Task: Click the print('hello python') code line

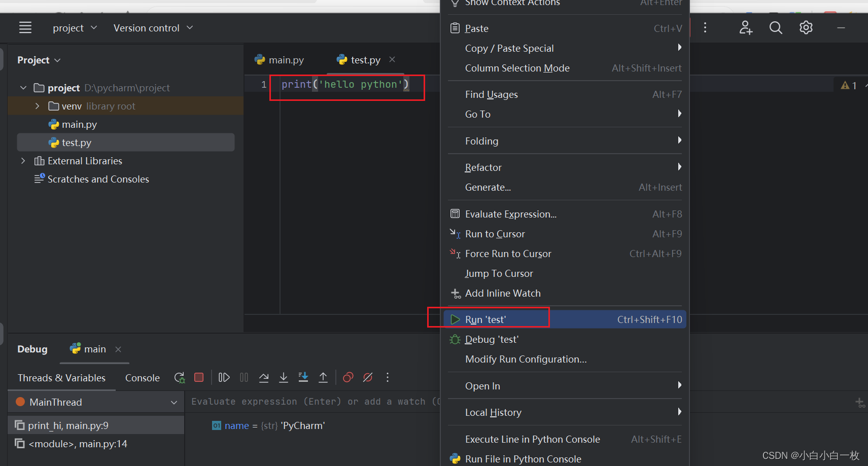Action: click(x=345, y=84)
